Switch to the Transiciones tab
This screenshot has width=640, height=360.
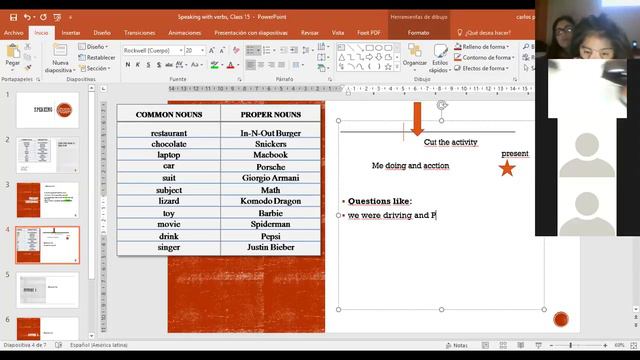pos(140,33)
